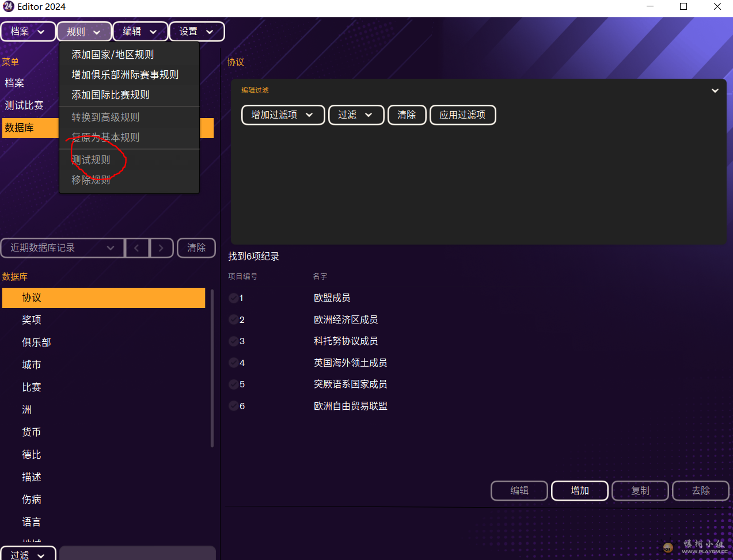Image resolution: width=733 pixels, height=560 pixels.
Task: Toggle the checkmark for 欧洲自由贸易联盟 row
Action: click(x=233, y=406)
